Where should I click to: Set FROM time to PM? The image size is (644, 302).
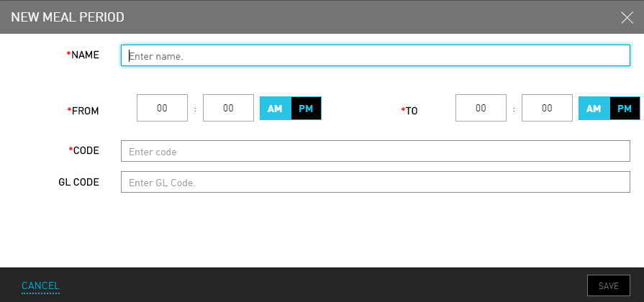[x=306, y=109]
